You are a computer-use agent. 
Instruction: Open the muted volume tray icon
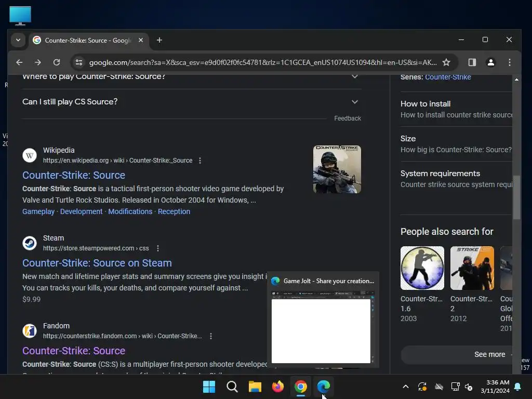pos(469,387)
